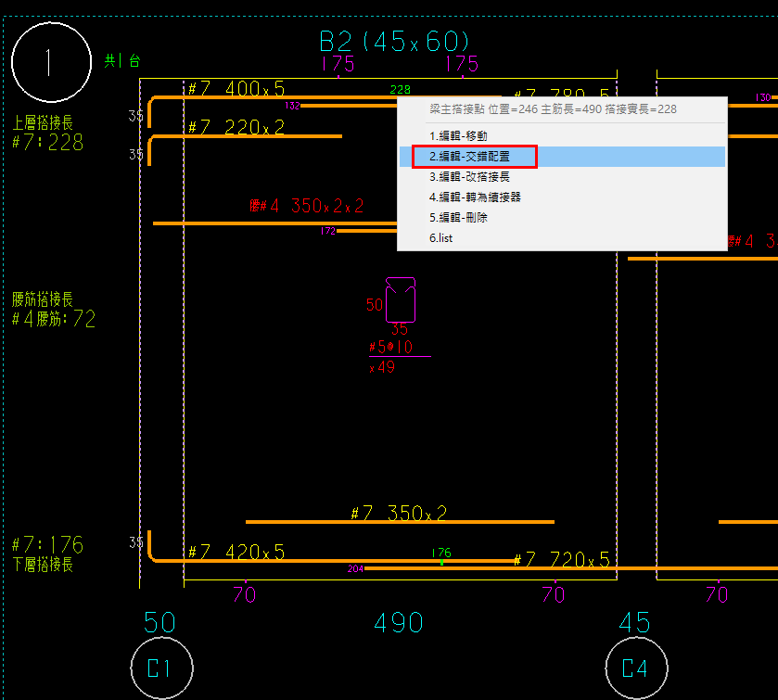The image size is (778, 700).
Task: Select top rebar label #7 400x5
Action: point(236,89)
